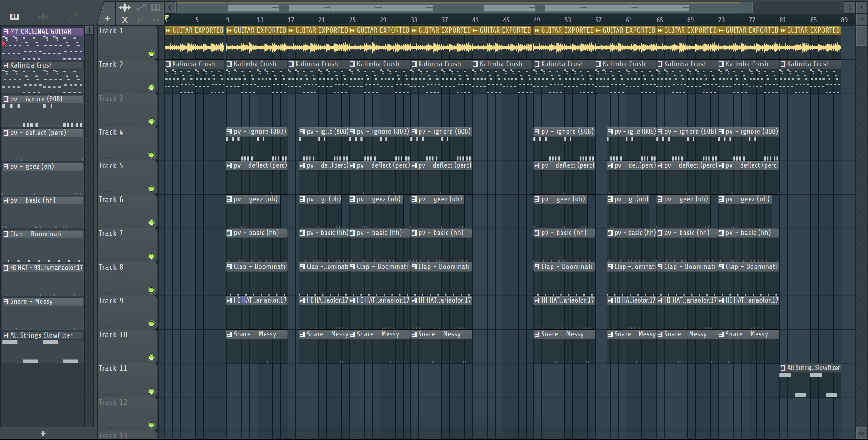Toggle the Track 11 mute LED

coord(151,391)
